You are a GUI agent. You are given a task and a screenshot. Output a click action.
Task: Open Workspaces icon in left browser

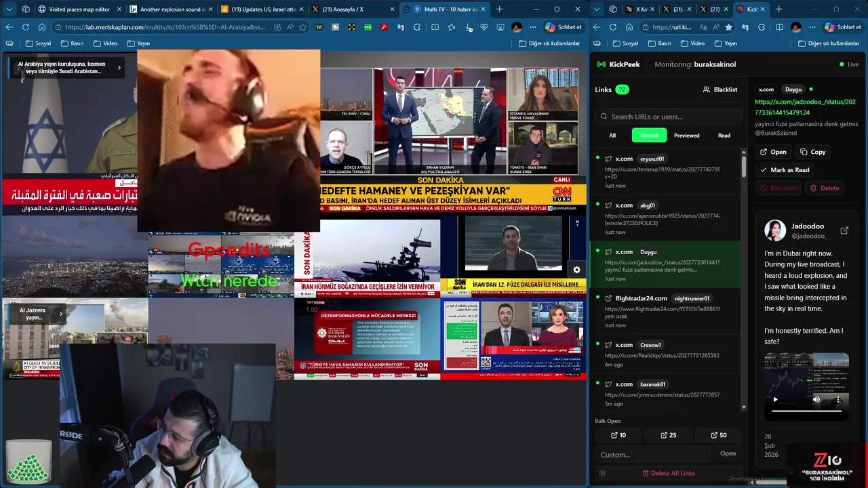click(x=26, y=9)
